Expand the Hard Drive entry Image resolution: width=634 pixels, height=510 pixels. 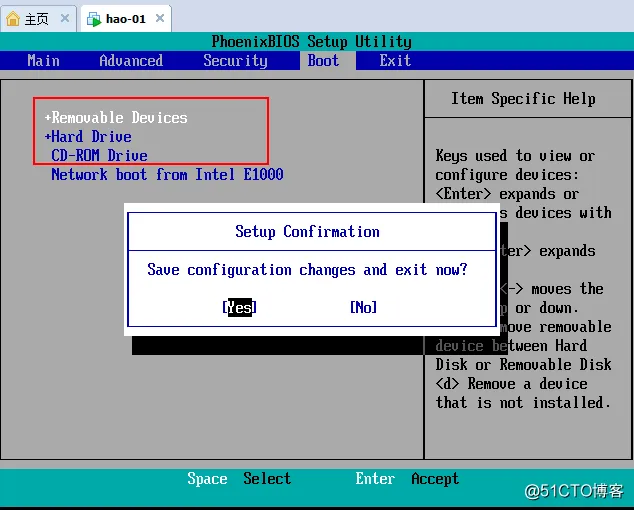coord(88,137)
